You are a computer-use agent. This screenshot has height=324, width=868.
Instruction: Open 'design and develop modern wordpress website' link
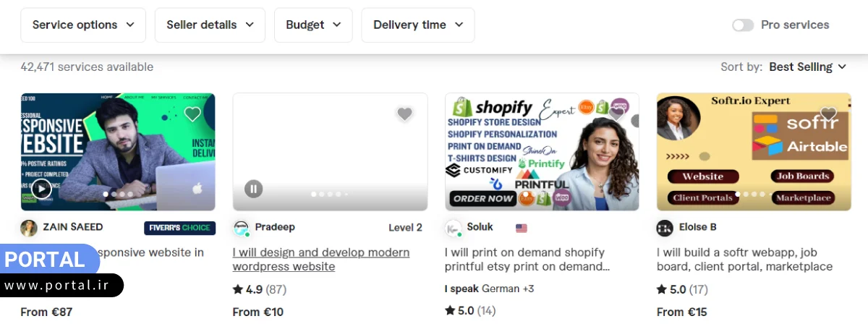320,260
